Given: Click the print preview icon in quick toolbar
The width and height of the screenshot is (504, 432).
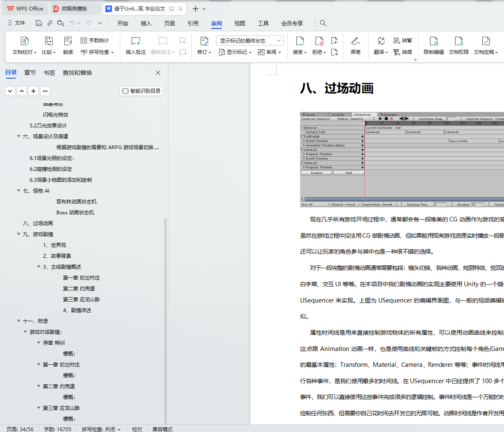Looking at the screenshot, I should point(61,23).
